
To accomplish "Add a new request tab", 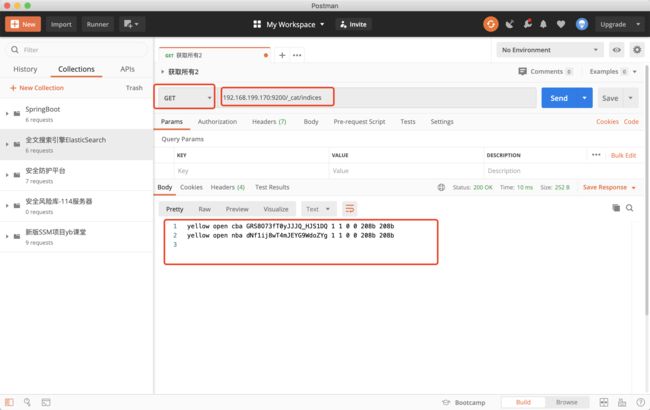I will coord(282,55).
